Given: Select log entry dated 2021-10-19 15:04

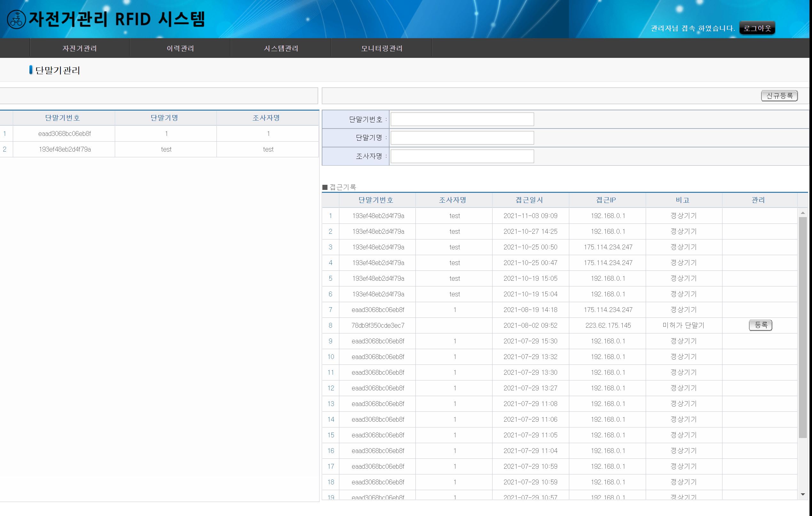Looking at the screenshot, I should [560, 294].
